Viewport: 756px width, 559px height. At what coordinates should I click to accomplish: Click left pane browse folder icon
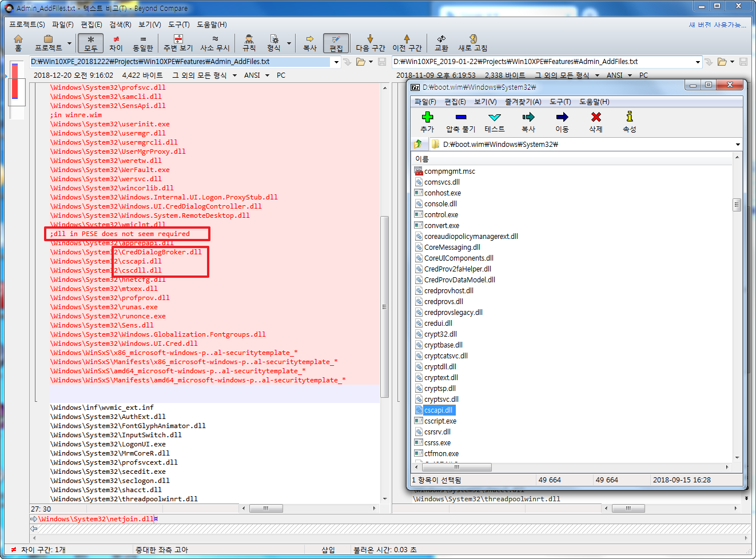361,62
